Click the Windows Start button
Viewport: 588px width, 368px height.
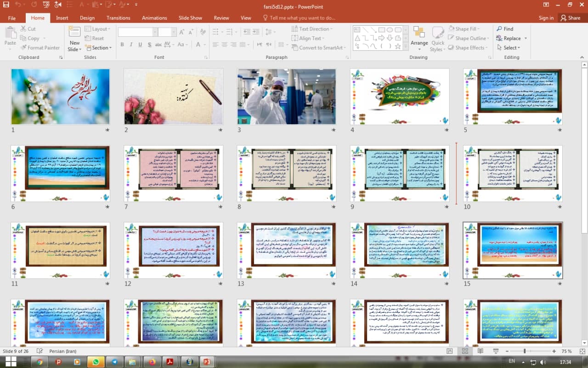11,362
